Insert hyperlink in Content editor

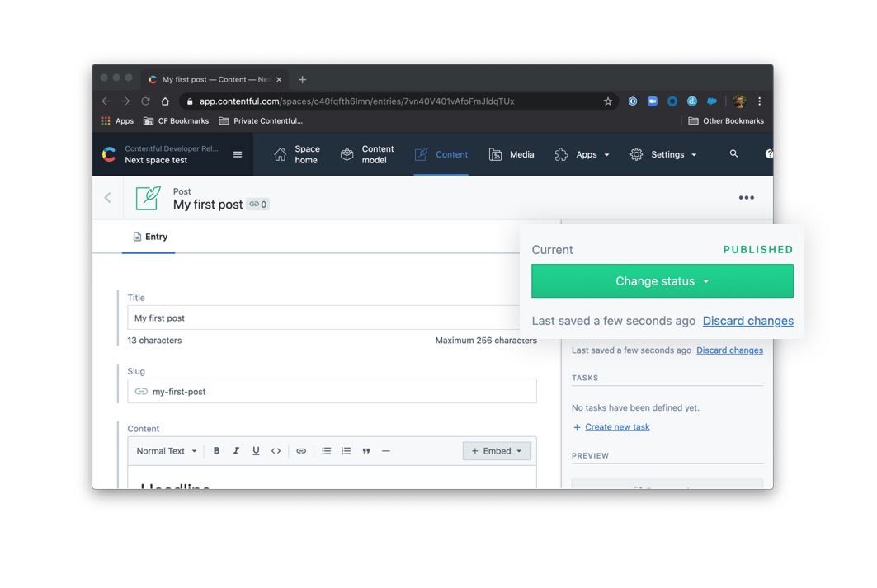coord(301,450)
